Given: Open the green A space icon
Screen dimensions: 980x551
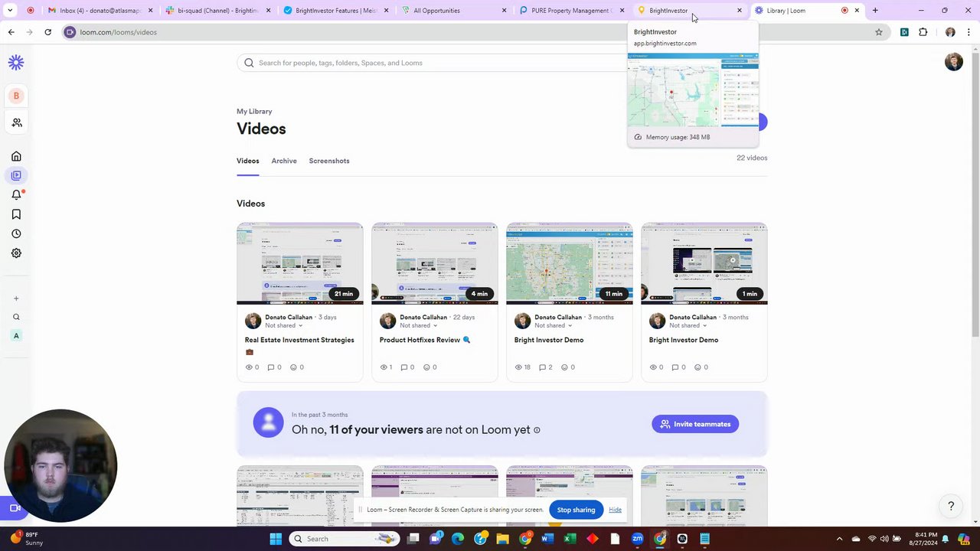Looking at the screenshot, I should [16, 336].
